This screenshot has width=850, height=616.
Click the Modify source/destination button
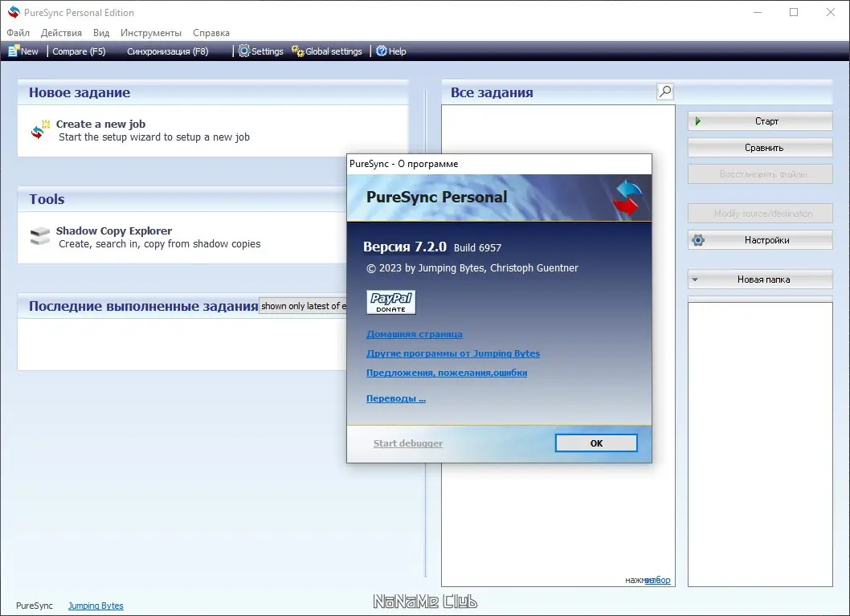pyautogui.click(x=760, y=214)
